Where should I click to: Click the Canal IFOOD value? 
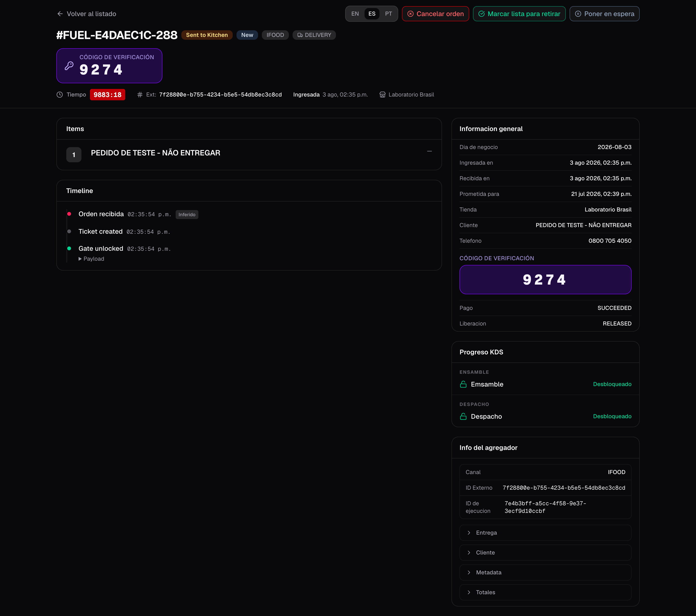pos(616,472)
